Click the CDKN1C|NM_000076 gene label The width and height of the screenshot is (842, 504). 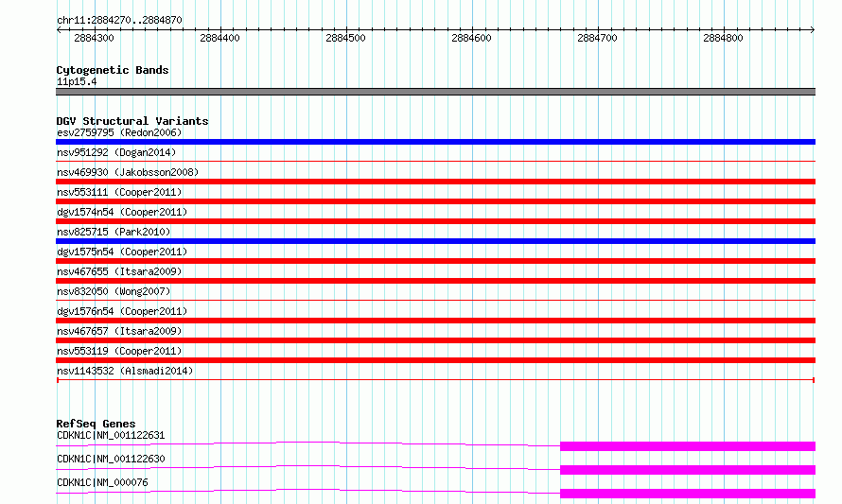(x=102, y=482)
